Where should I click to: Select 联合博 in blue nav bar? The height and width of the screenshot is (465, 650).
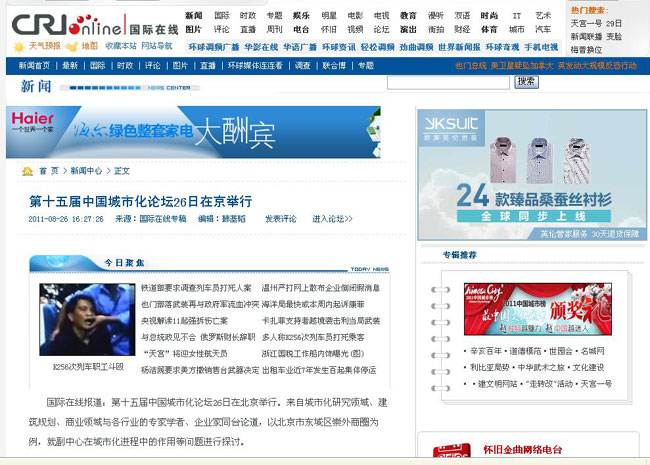(x=334, y=65)
